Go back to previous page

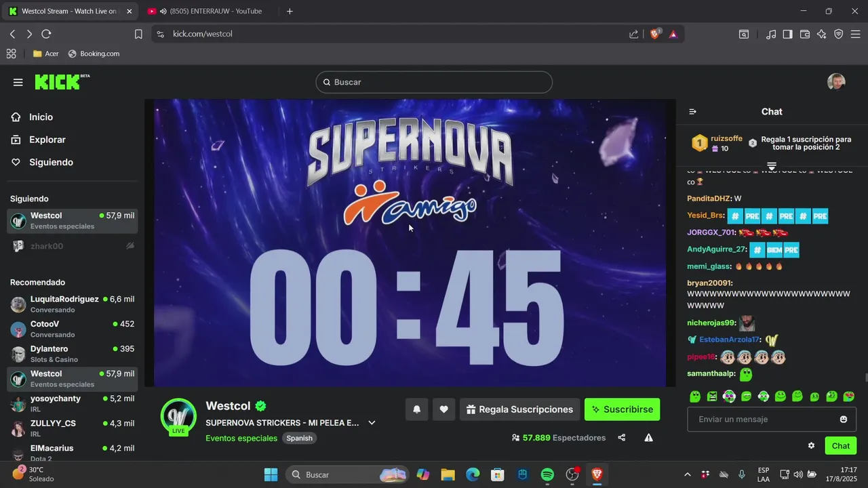point(12,34)
